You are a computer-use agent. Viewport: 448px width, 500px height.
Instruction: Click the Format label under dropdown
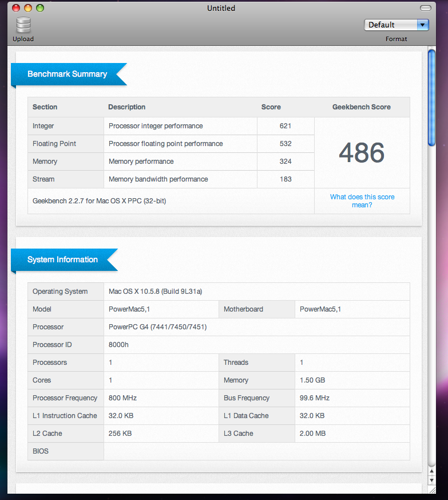click(397, 39)
